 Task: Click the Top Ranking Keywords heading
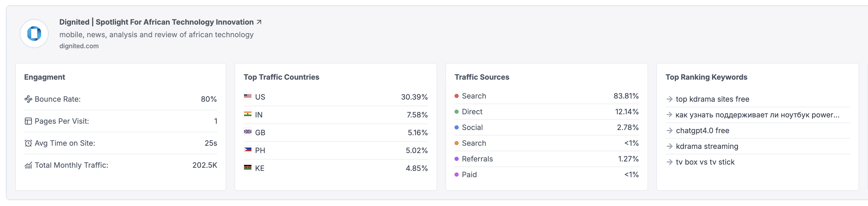click(706, 77)
